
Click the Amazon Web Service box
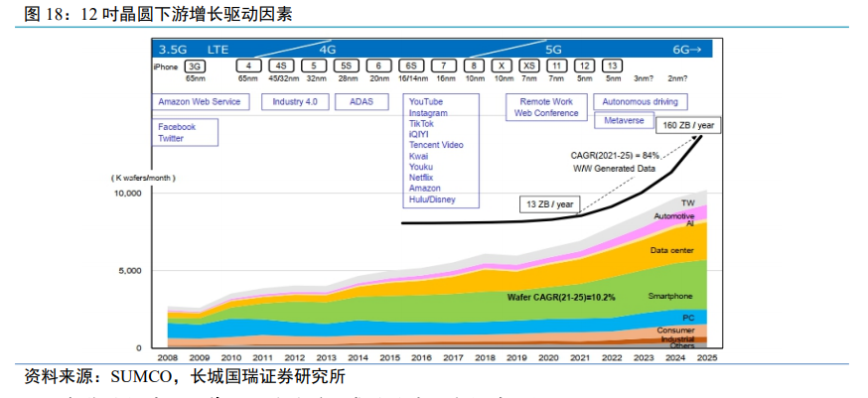(200, 102)
